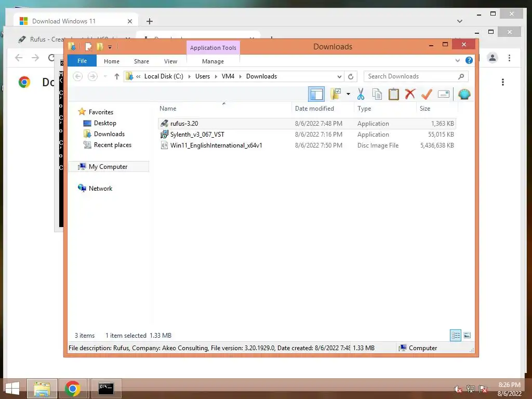The image size is (532, 399).
Task: Open the Customize Quick Access Toolbar dropdown
Action: click(110, 47)
